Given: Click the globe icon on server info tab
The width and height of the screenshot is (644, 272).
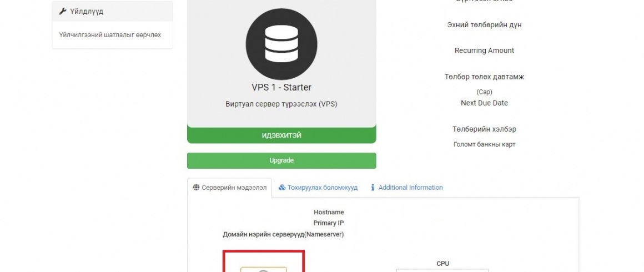Looking at the screenshot, I should [197, 188].
